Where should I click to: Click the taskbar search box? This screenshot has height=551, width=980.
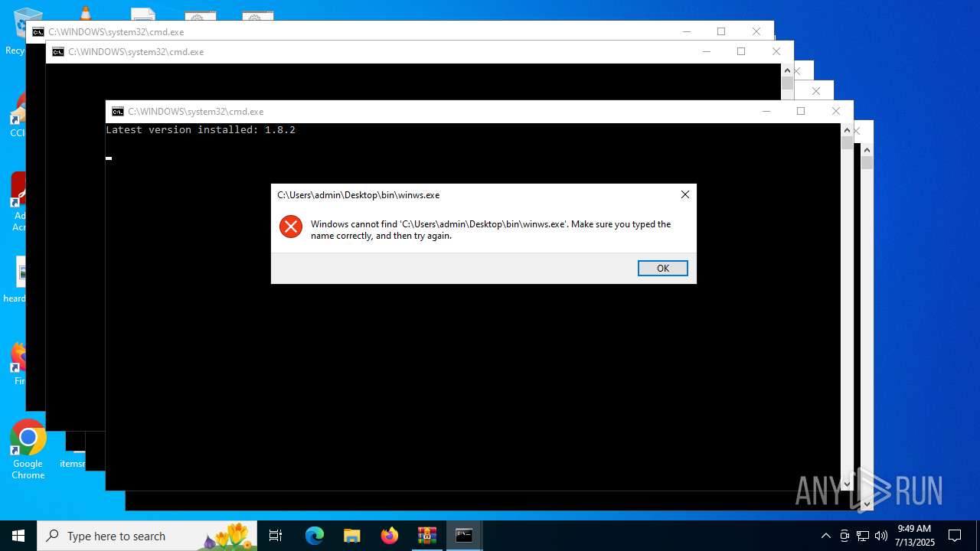(x=147, y=536)
